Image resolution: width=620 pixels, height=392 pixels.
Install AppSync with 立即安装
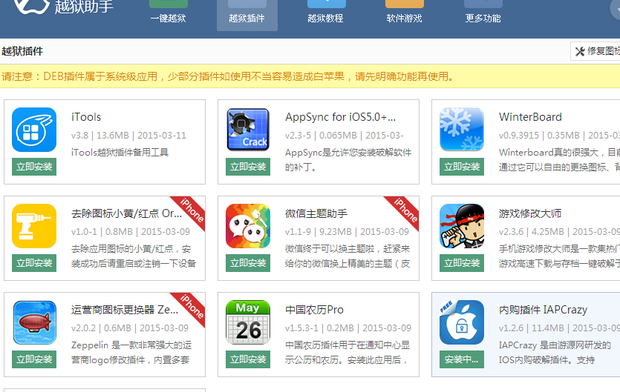tap(248, 167)
